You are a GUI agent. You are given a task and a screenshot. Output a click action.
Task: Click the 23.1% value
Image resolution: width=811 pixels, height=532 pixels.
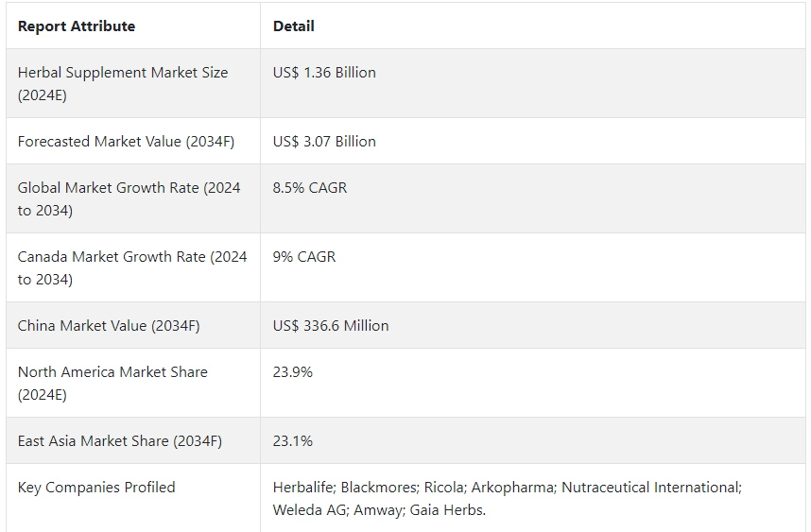point(293,441)
